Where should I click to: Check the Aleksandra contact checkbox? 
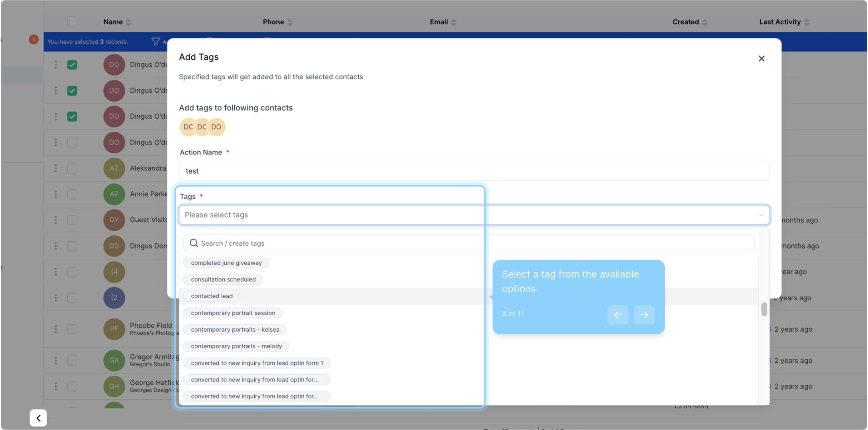point(72,168)
